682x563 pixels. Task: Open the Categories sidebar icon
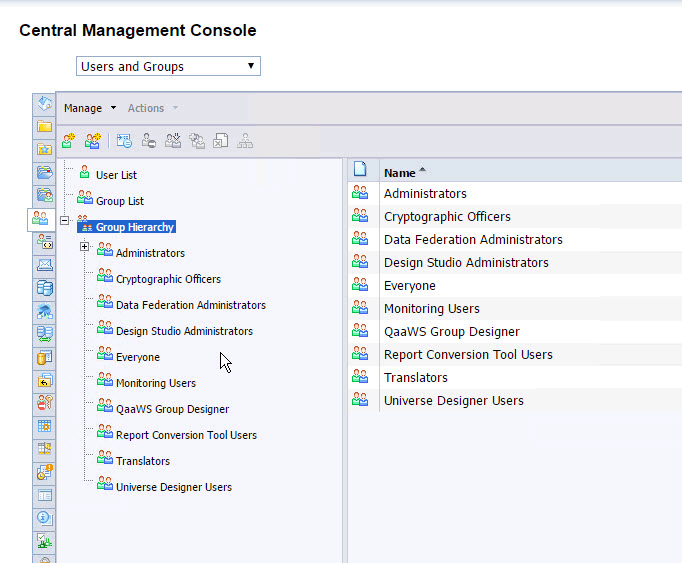coord(44,172)
